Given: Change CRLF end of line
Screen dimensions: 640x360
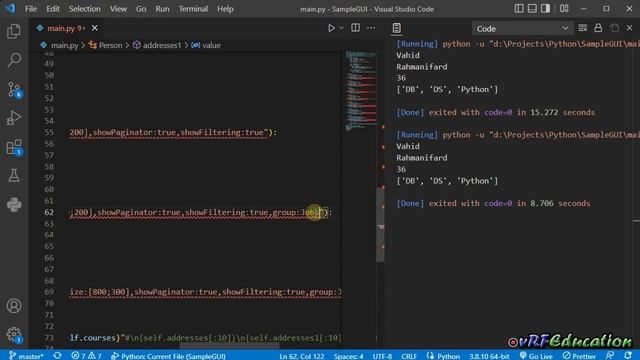Looking at the screenshot, I should click(x=409, y=356).
